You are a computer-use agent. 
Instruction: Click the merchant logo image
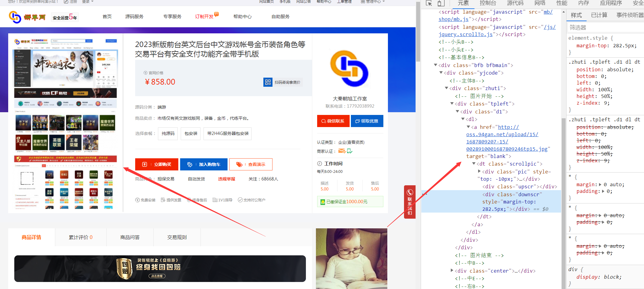point(349,69)
